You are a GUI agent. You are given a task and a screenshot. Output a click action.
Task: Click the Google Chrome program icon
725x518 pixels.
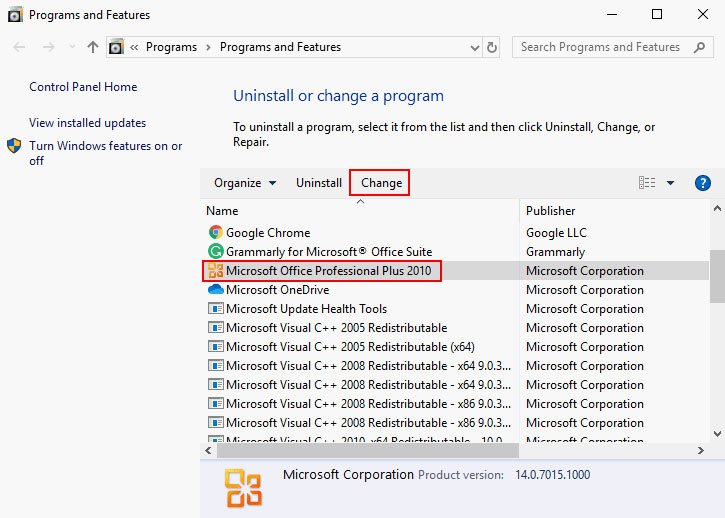[x=215, y=232]
